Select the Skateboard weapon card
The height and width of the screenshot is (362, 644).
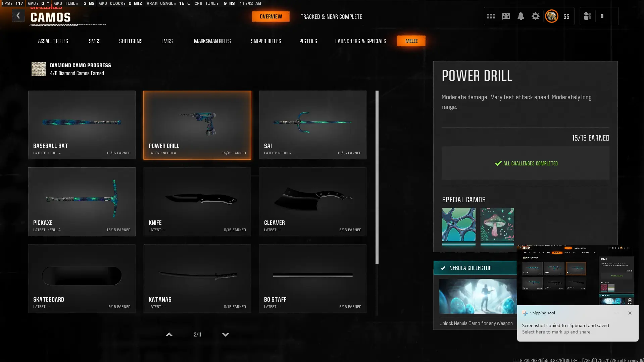pyautogui.click(x=82, y=278)
